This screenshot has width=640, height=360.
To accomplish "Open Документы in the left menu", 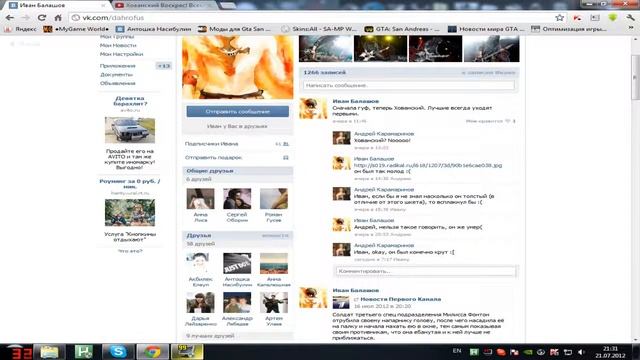I will coord(116,74).
